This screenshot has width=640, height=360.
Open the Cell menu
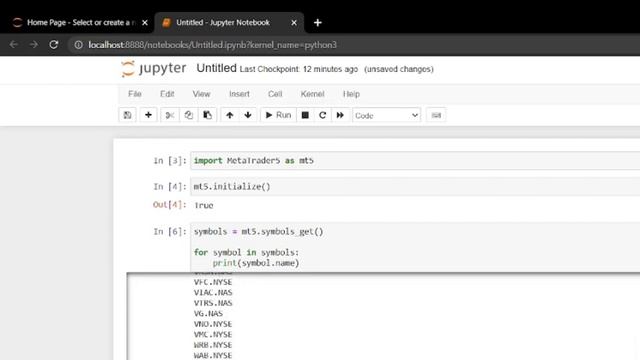click(x=275, y=94)
